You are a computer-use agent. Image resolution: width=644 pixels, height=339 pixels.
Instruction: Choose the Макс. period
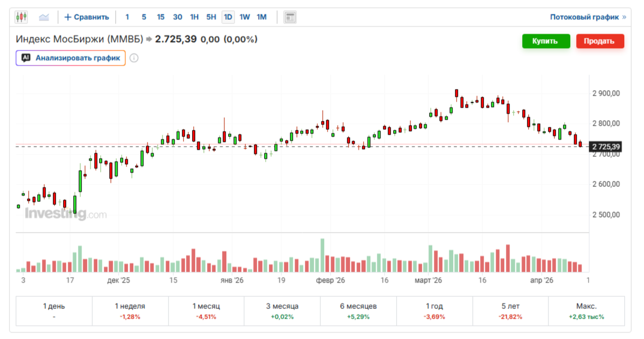tap(586, 311)
